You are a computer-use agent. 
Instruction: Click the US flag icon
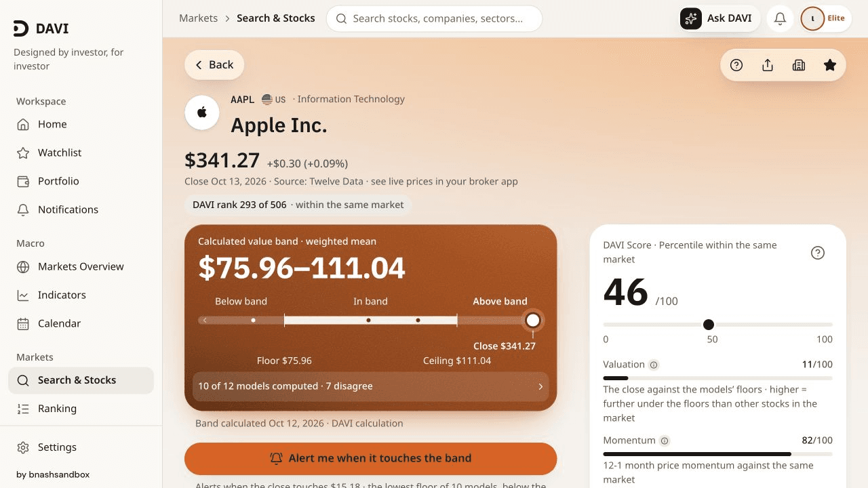coord(267,100)
